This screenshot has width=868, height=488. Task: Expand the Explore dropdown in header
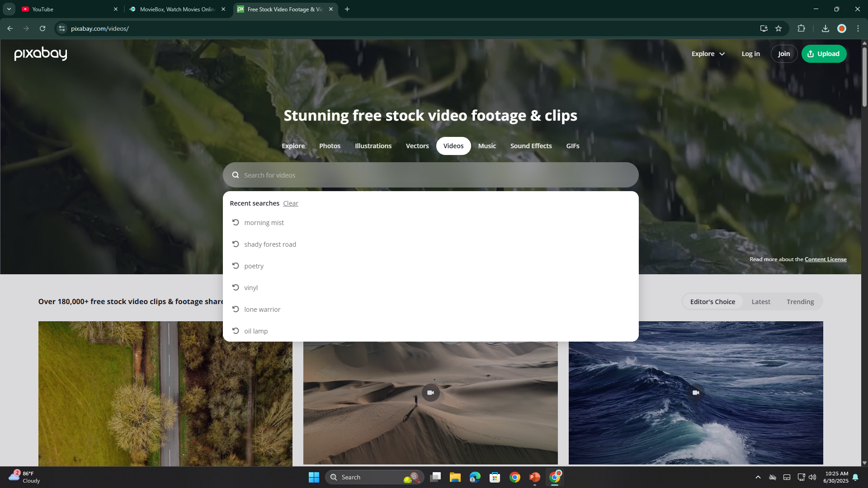pyautogui.click(x=708, y=54)
